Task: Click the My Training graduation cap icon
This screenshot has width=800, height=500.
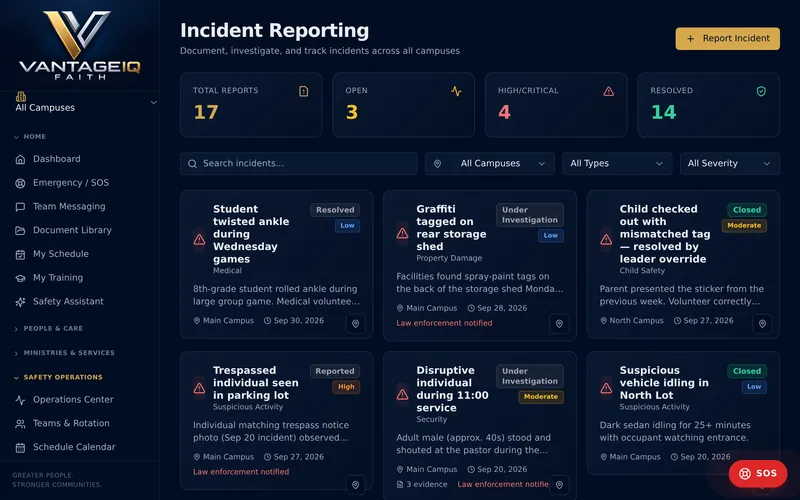Action: (x=20, y=278)
